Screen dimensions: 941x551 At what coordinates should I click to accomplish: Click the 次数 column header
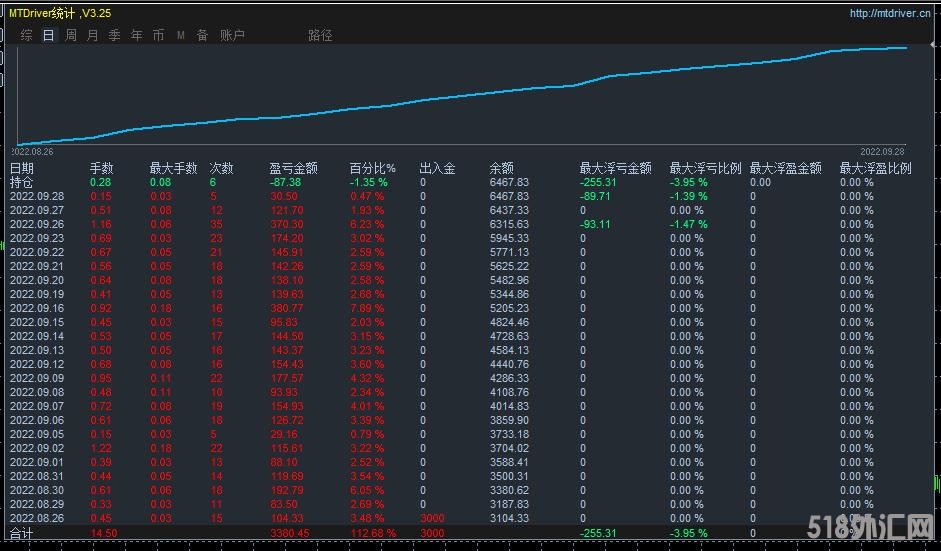coord(221,168)
